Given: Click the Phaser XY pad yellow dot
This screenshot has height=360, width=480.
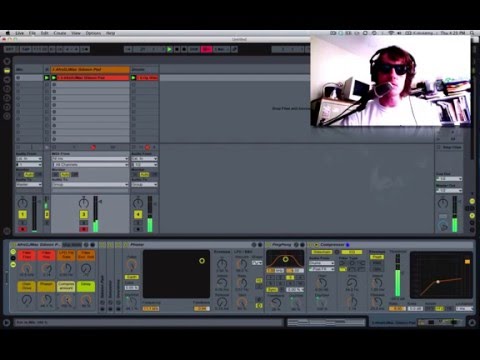Looking at the screenshot, I should point(202,261).
